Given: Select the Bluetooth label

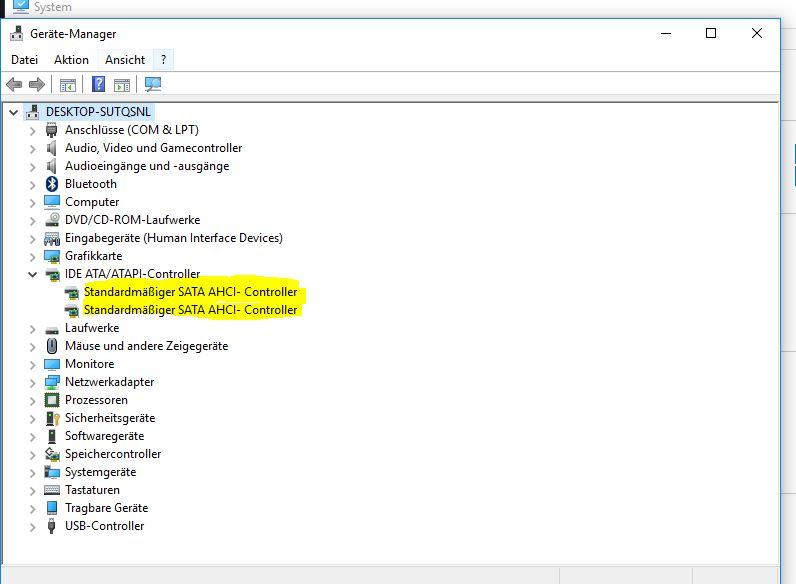Looking at the screenshot, I should pyautogui.click(x=91, y=184).
